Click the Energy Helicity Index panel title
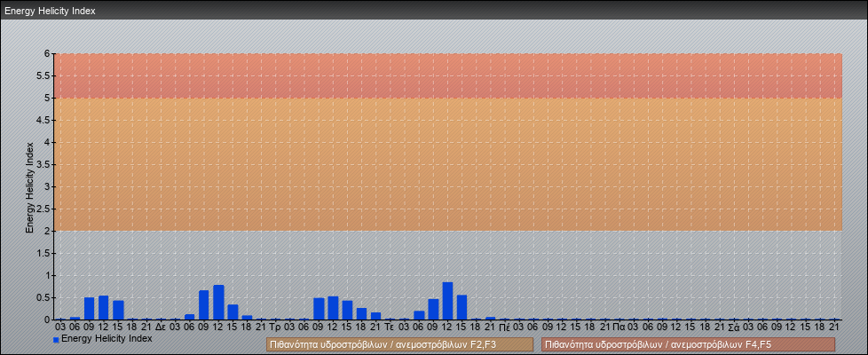Image resolution: width=868 pixels, height=355 pixels. pyautogui.click(x=50, y=11)
